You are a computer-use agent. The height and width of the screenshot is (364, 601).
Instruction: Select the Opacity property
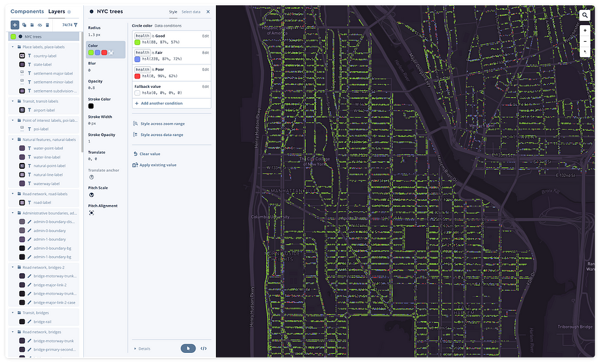(x=106, y=84)
